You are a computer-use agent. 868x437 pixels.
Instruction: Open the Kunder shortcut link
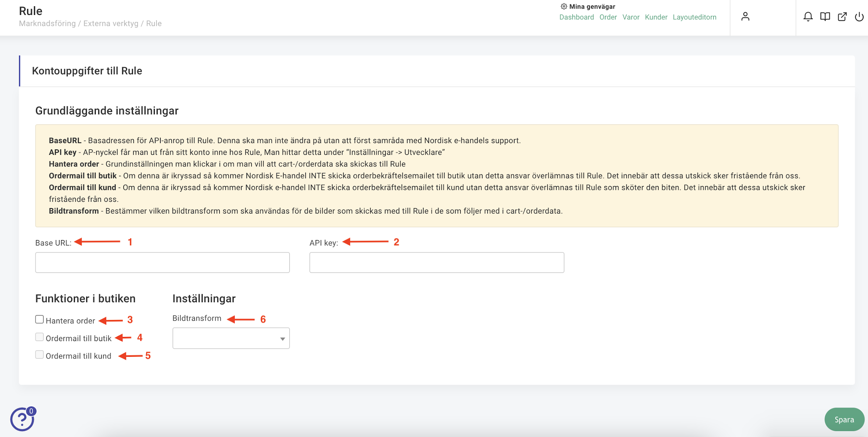[656, 17]
